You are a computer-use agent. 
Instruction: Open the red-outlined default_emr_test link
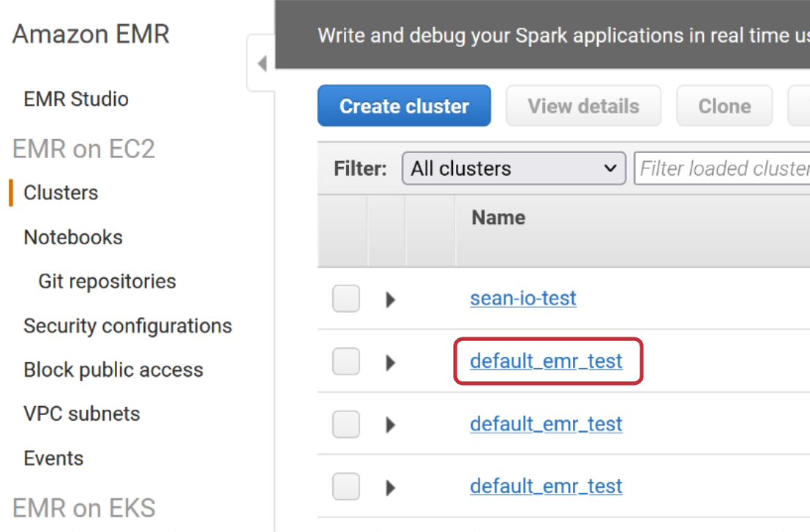point(546,361)
